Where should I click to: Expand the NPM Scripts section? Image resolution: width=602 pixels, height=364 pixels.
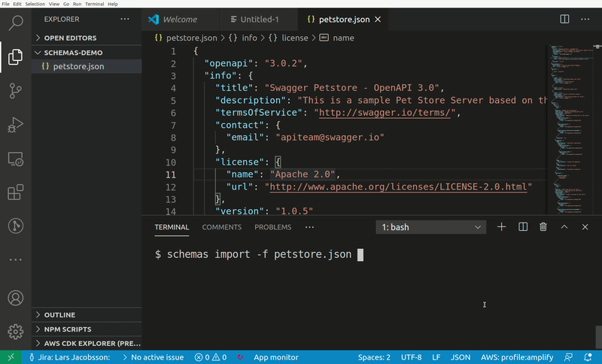[x=87, y=329]
